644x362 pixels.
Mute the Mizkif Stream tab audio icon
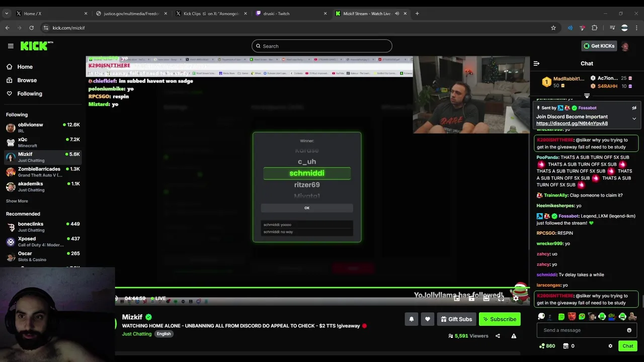point(397,14)
